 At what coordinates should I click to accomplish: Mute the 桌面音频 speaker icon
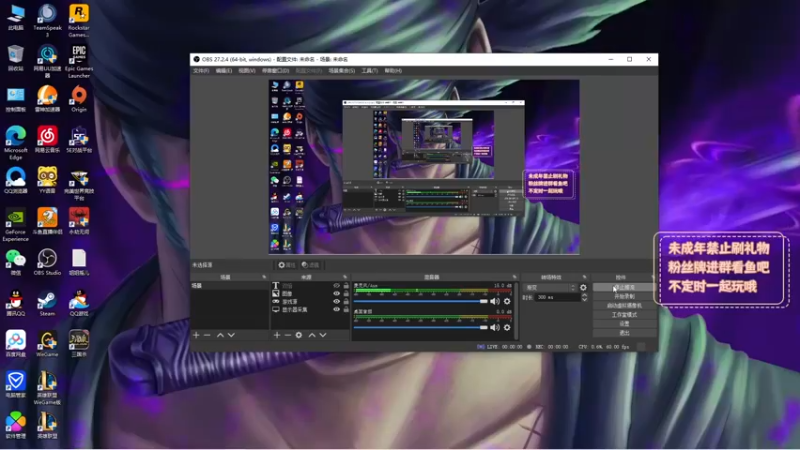click(495, 328)
